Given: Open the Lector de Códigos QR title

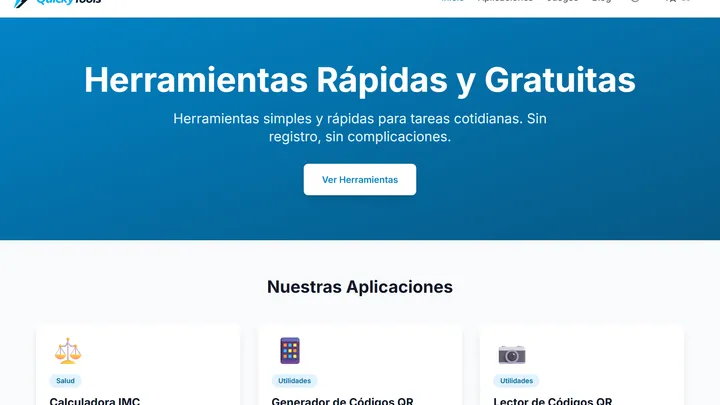Looking at the screenshot, I should (x=552, y=401).
